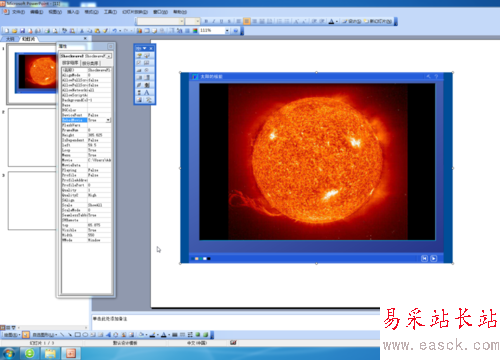Select the Arrow drawing tool

[x=70, y=335]
